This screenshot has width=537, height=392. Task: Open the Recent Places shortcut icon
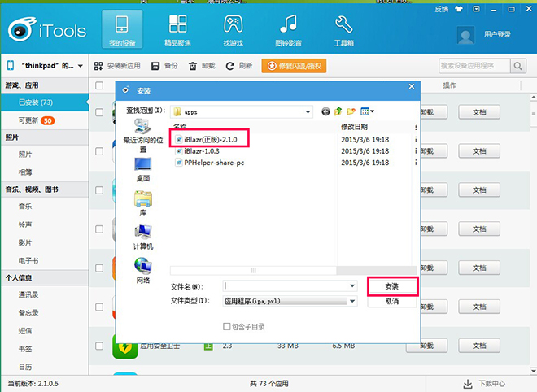[142, 126]
